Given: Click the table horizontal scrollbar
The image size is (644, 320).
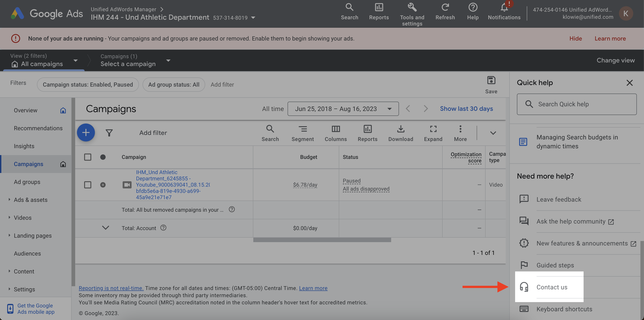Looking at the screenshot, I should (x=322, y=240).
